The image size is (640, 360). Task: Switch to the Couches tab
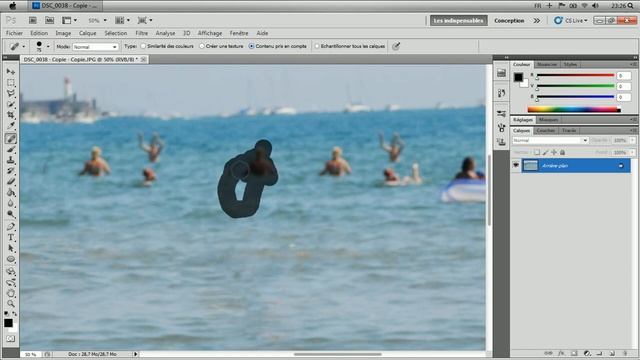[x=546, y=131]
